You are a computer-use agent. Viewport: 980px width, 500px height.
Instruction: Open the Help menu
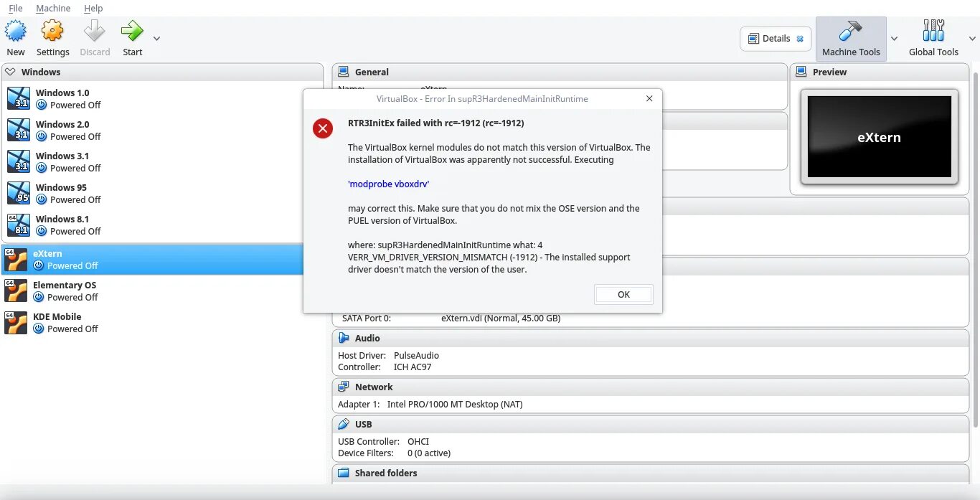pos(93,8)
